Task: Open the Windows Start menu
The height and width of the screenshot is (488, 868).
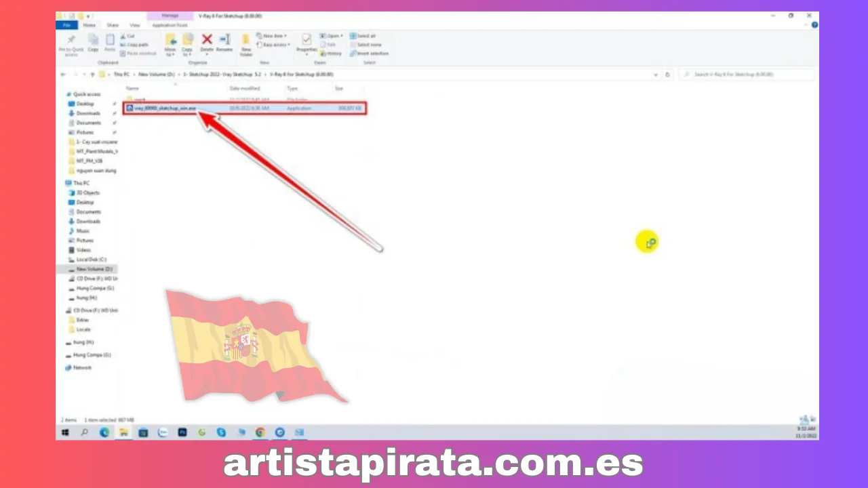Action: pos(65,432)
